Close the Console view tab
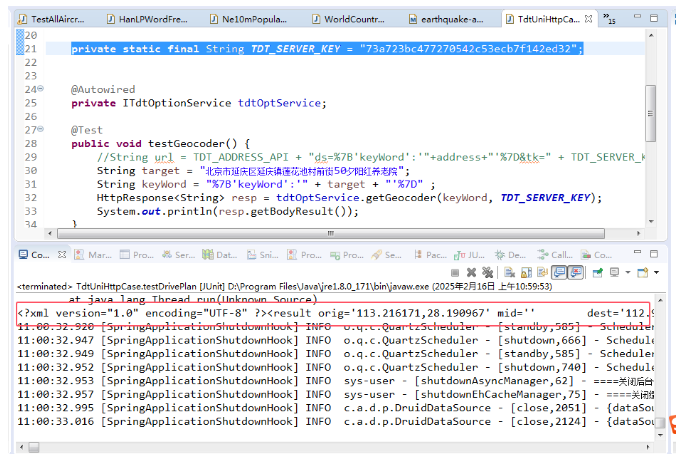677x461 pixels. (x=62, y=254)
